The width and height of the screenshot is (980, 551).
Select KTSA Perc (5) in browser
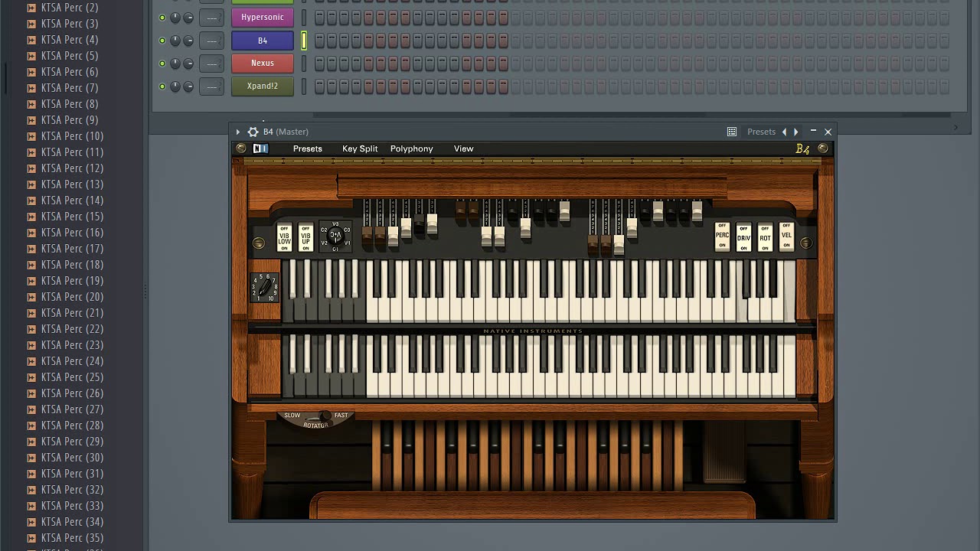tap(70, 56)
